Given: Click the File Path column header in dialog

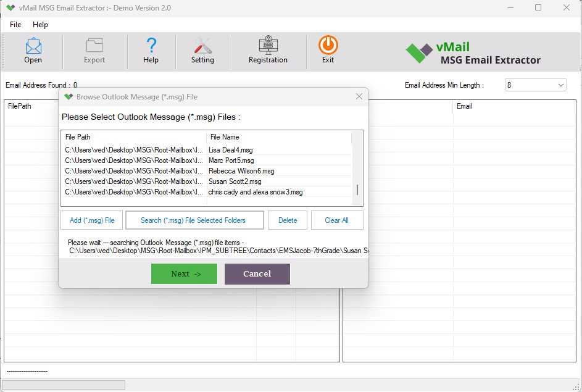Looking at the screenshot, I should (x=134, y=137).
